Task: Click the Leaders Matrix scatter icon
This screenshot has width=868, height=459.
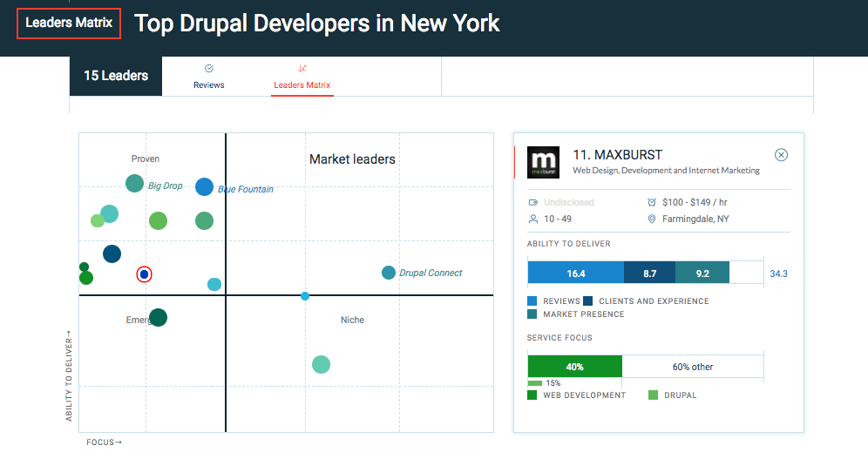Action: coord(302,69)
